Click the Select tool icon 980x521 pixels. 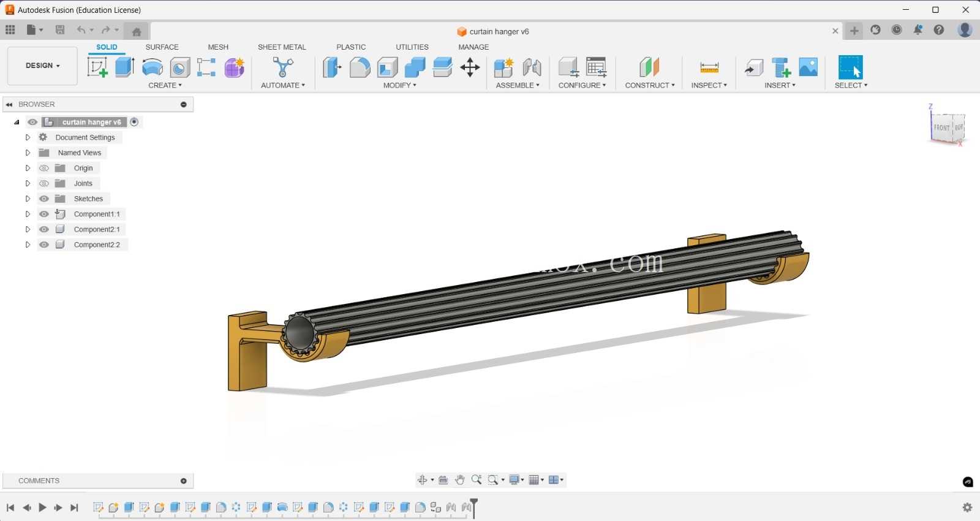tap(850, 67)
